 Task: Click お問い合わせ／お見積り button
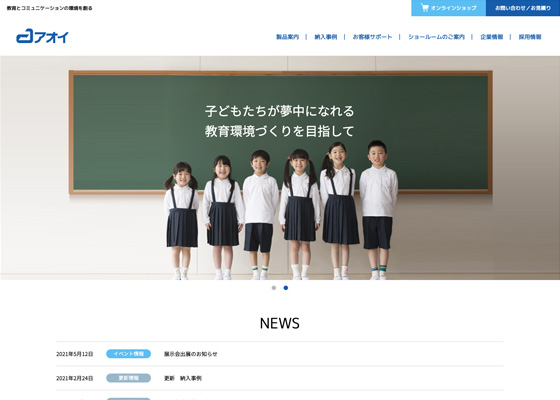523,8
